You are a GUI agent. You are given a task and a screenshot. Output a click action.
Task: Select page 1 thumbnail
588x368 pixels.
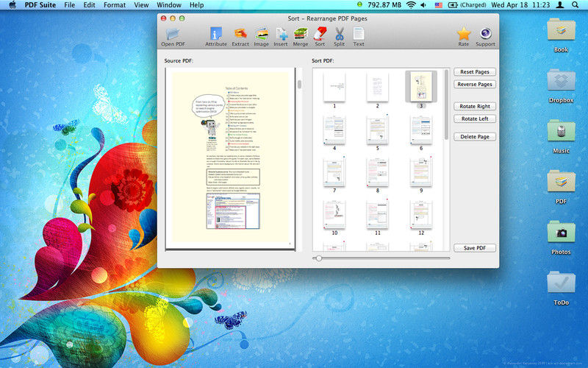(334, 87)
